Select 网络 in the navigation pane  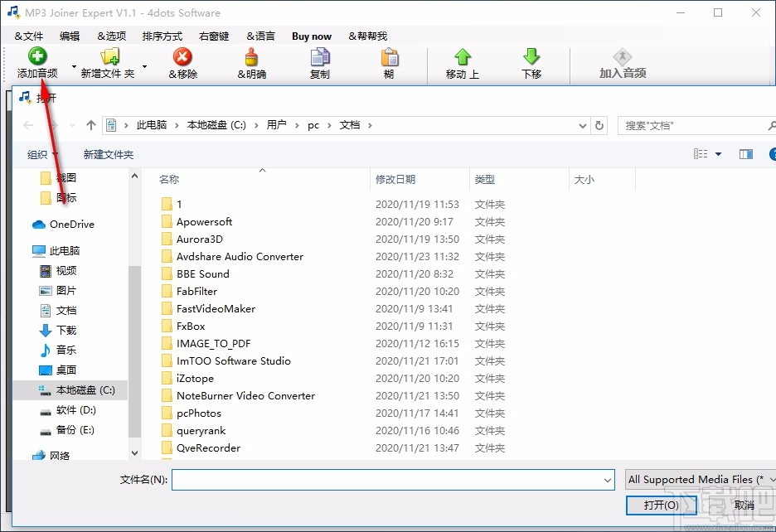[51, 455]
